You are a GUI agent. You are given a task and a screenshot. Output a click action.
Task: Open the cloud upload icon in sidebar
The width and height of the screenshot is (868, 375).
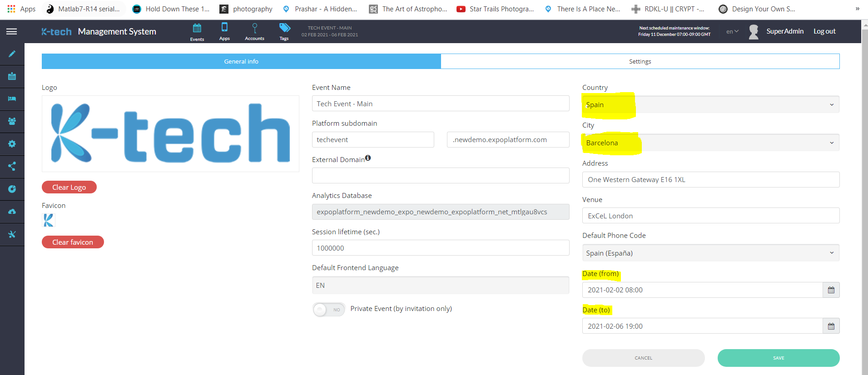coord(12,212)
